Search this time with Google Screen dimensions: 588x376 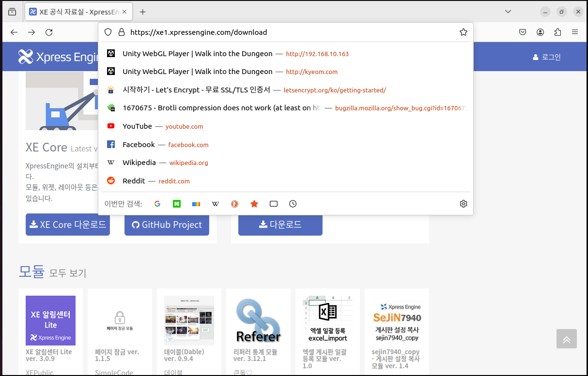point(157,204)
